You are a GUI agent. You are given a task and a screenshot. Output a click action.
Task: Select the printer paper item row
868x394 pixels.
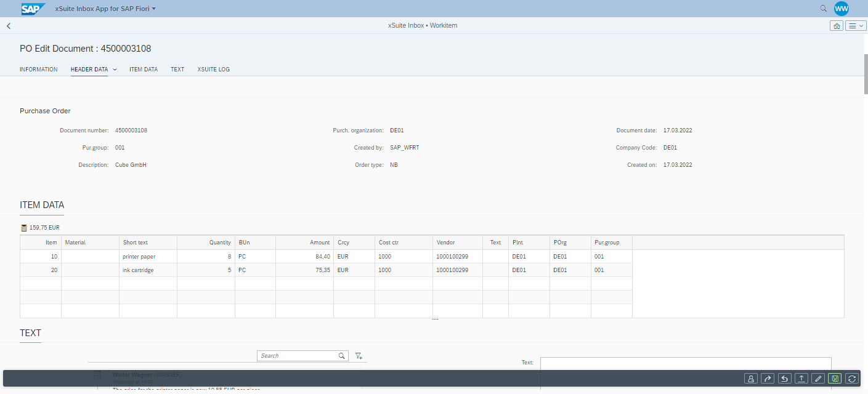click(148, 256)
